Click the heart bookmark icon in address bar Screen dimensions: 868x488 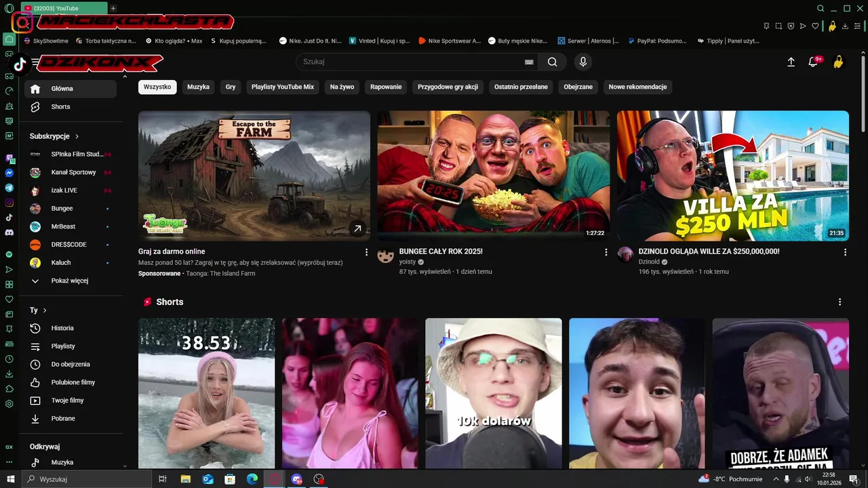tap(814, 26)
